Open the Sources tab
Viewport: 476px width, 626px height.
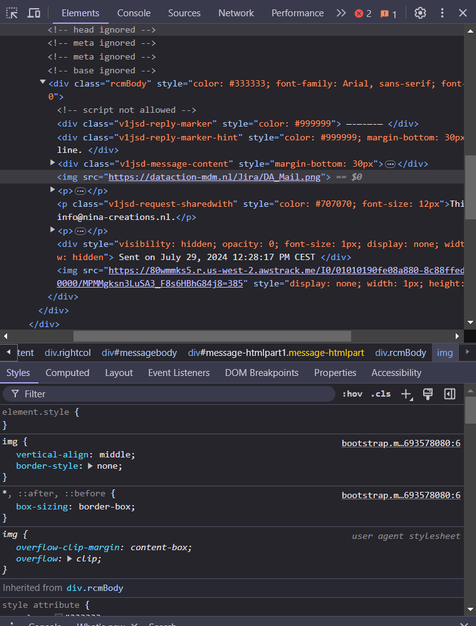click(x=184, y=13)
